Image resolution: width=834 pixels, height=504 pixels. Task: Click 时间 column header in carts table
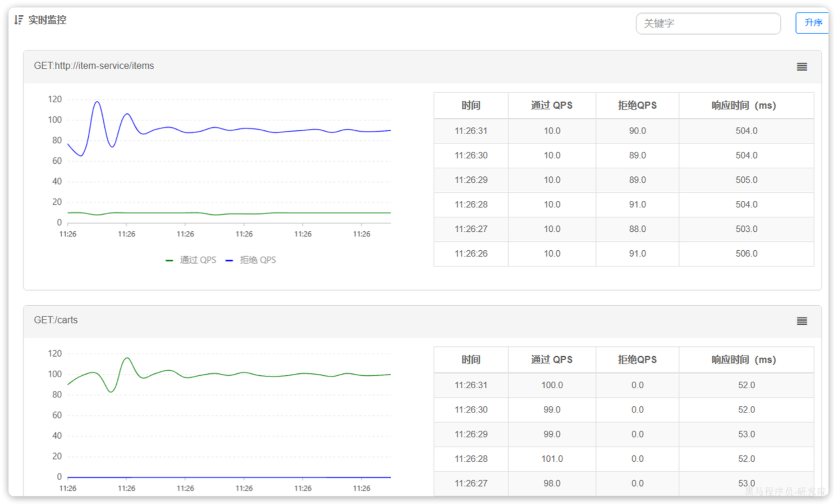[x=471, y=359]
